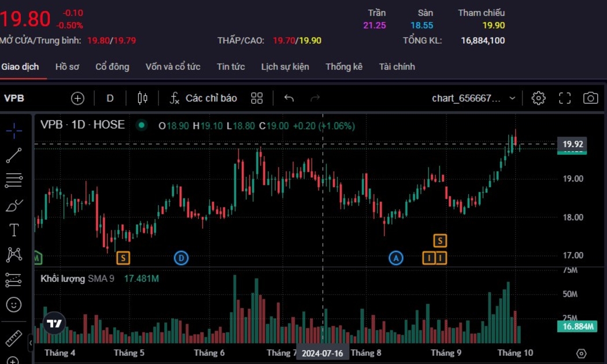Screen dimensions: 607x364
Task: Open Các chỉ báo indicators button
Action: point(203,98)
